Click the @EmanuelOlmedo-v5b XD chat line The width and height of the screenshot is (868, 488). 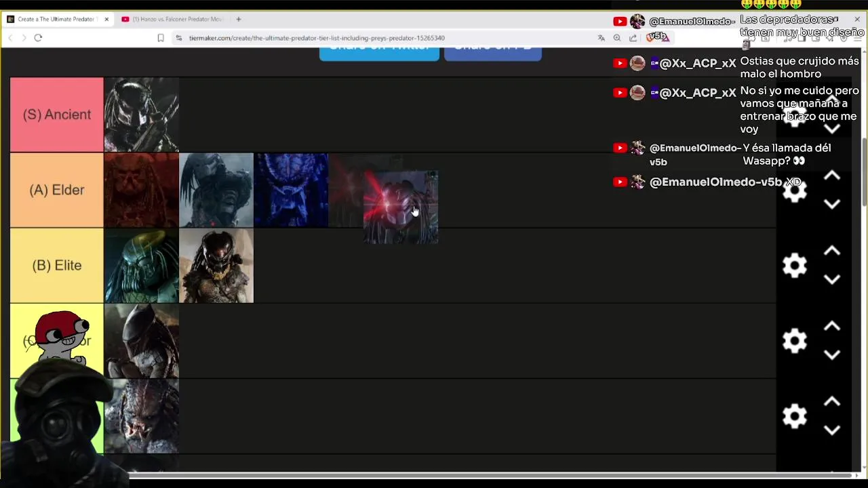pyautogui.click(x=707, y=182)
